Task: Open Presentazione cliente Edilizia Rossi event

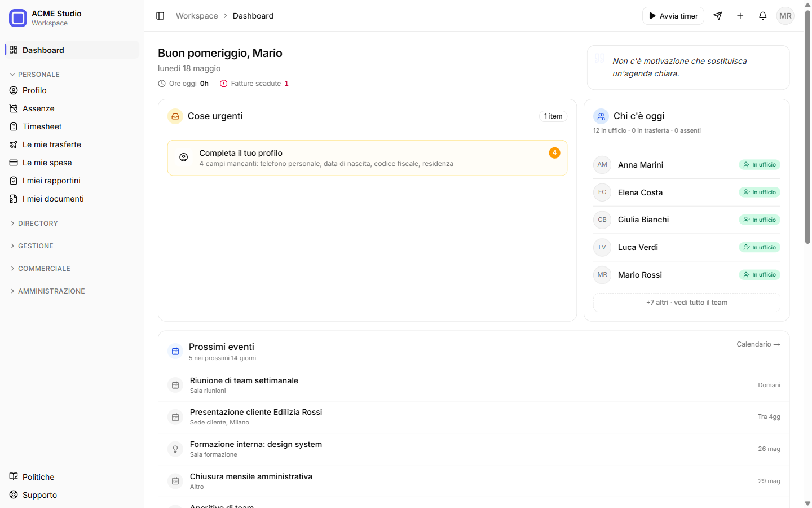Action: tap(474, 417)
